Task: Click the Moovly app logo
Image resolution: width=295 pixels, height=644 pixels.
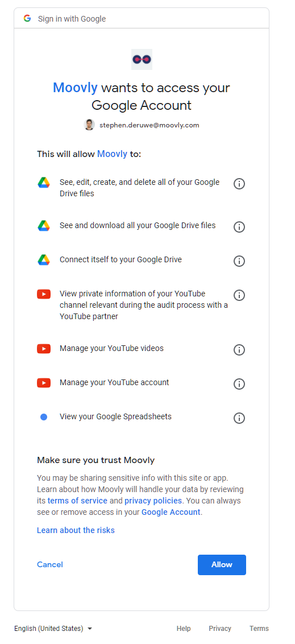Action: coord(142,60)
